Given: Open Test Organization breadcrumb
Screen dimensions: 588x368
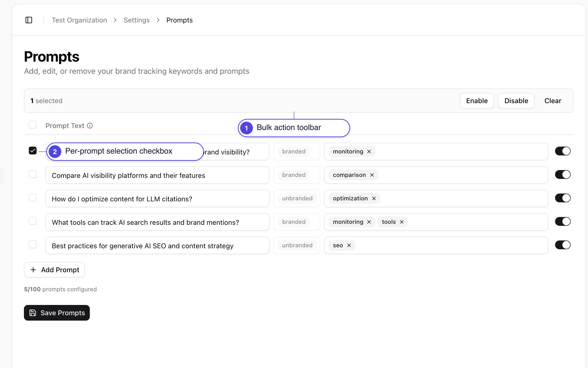Looking at the screenshot, I should (x=79, y=20).
